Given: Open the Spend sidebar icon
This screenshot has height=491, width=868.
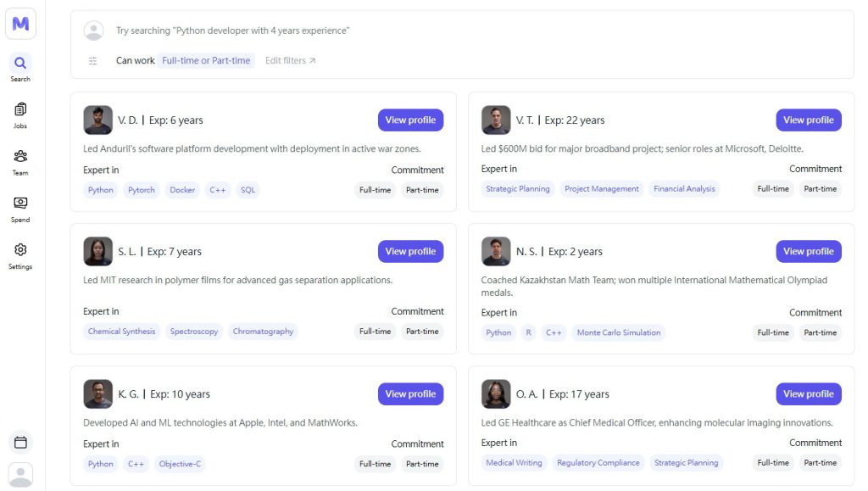Looking at the screenshot, I should coord(20,204).
